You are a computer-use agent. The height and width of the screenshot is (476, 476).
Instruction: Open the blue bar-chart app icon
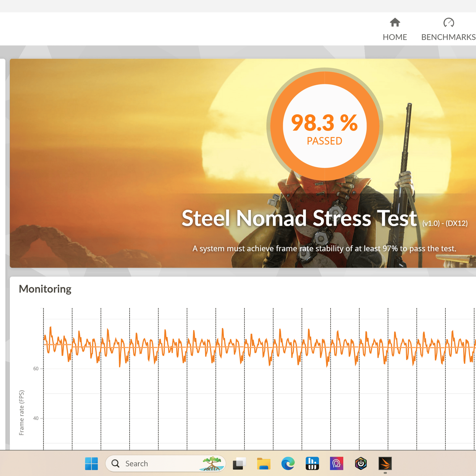(x=312, y=463)
